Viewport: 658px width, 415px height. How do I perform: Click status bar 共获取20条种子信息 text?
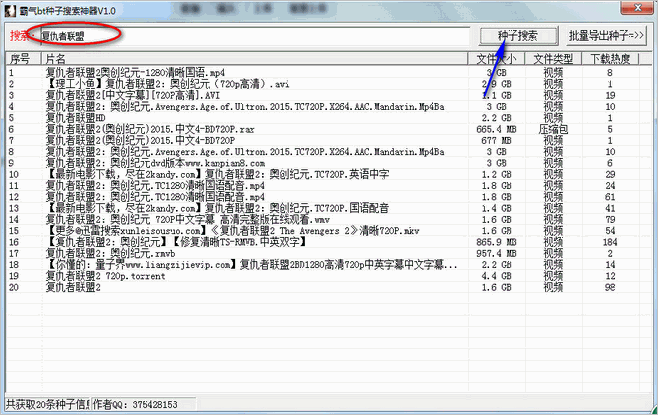click(x=47, y=405)
